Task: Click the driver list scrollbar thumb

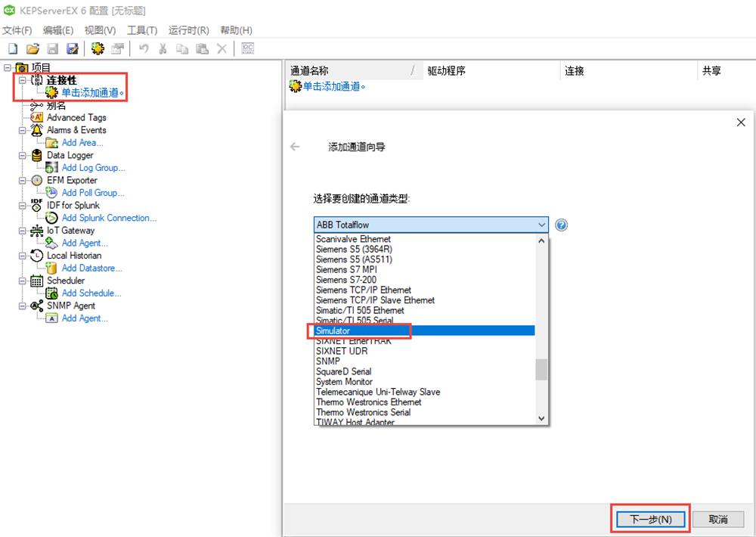Action: click(x=541, y=370)
